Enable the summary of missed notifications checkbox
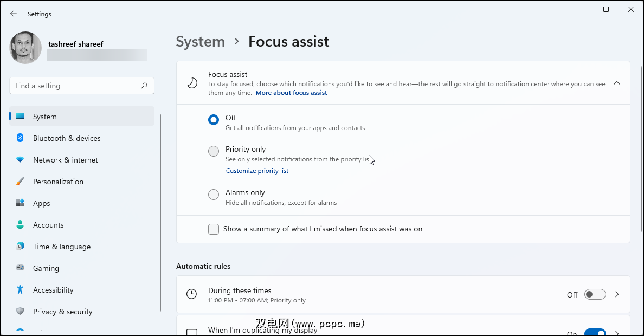 click(x=214, y=229)
